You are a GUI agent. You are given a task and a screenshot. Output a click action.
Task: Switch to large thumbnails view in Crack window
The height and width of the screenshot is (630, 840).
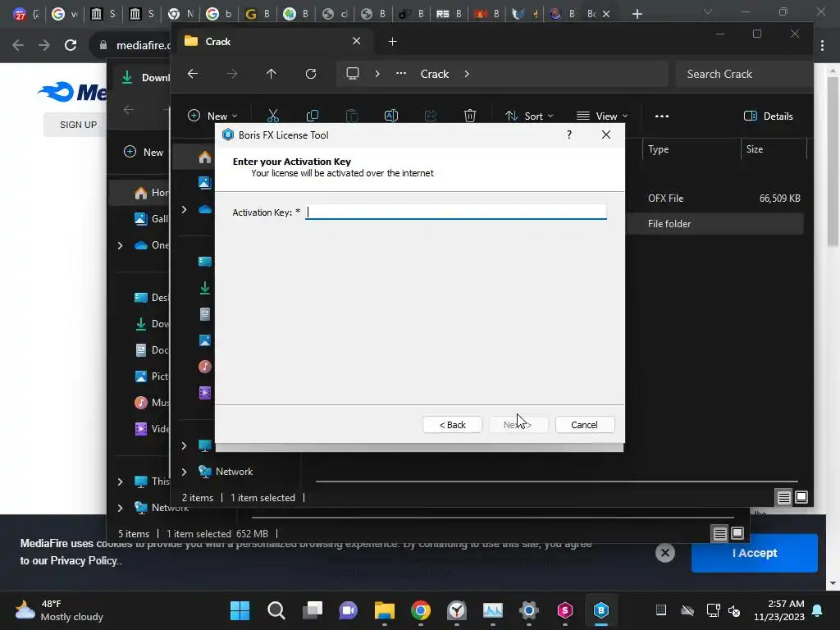point(801,498)
